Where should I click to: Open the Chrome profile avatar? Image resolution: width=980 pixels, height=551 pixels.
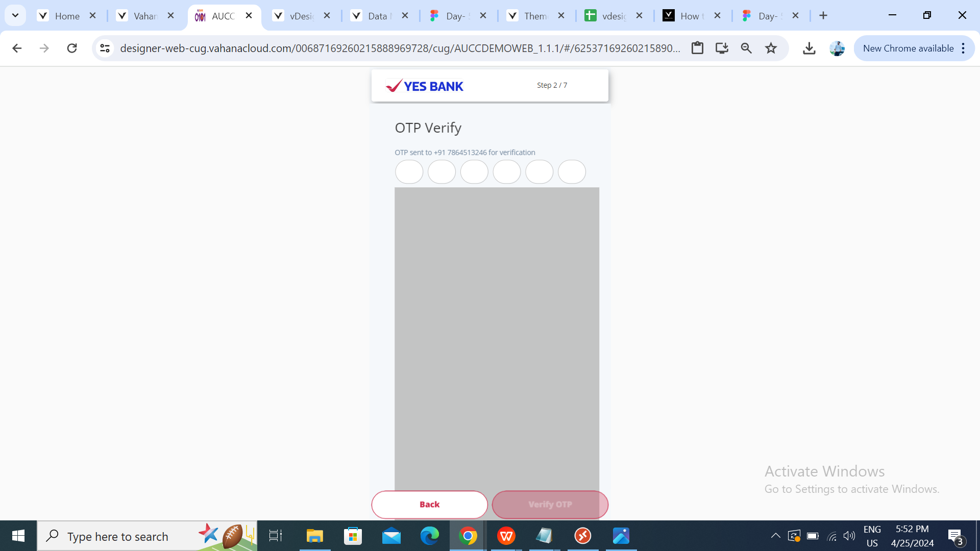pyautogui.click(x=837, y=48)
